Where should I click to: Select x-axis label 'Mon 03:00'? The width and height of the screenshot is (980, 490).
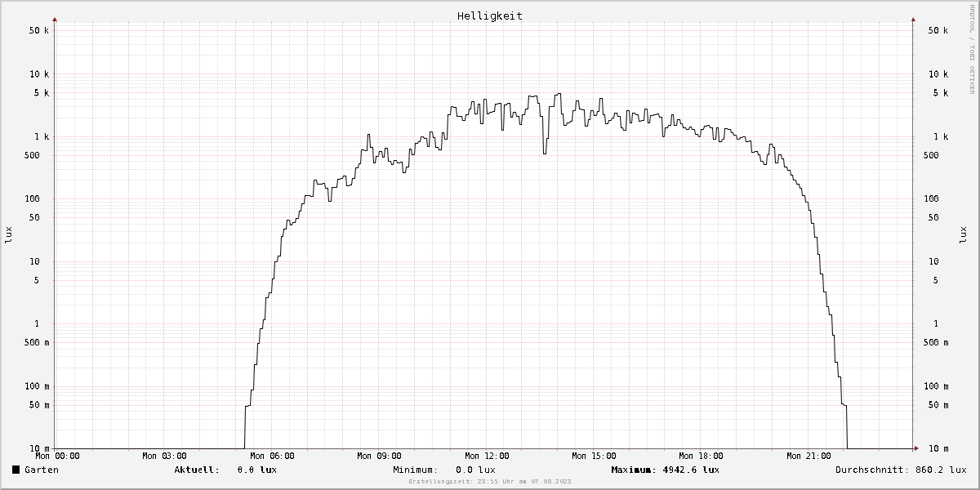(164, 456)
